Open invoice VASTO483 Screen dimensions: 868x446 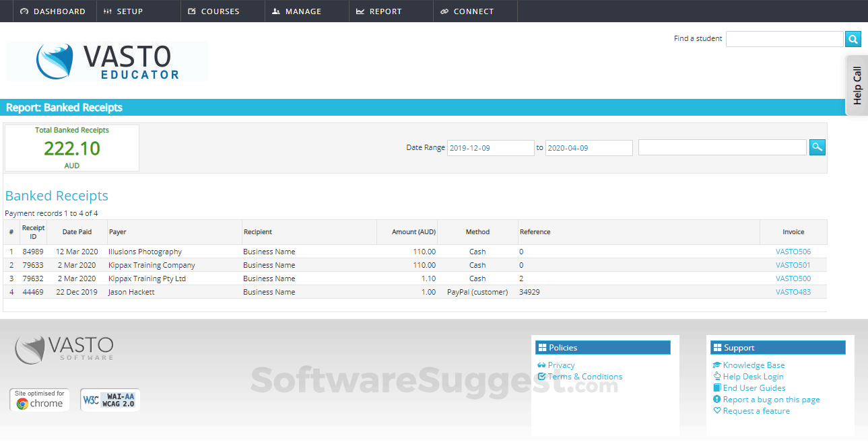pos(793,292)
